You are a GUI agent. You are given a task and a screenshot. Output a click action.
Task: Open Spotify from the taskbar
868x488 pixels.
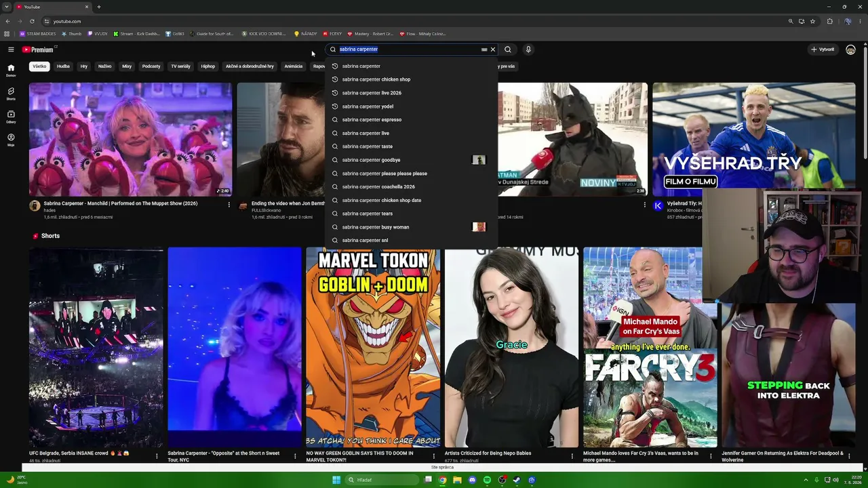tap(487, 480)
